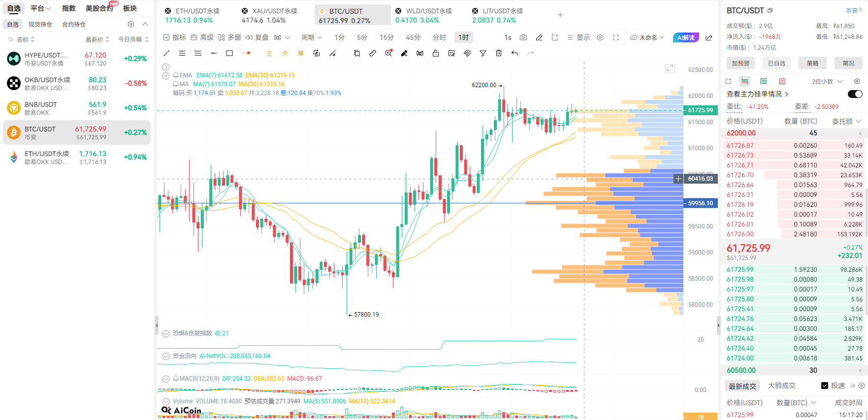The width and height of the screenshot is (868, 420).
Task: Select the 现货持仓 tab
Action: [40, 24]
